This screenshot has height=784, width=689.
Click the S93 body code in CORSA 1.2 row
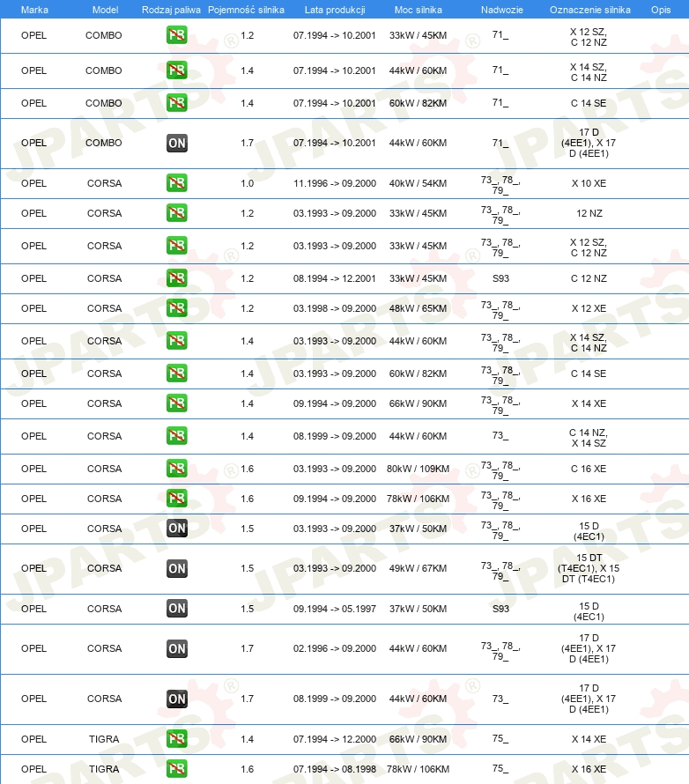[500, 278]
